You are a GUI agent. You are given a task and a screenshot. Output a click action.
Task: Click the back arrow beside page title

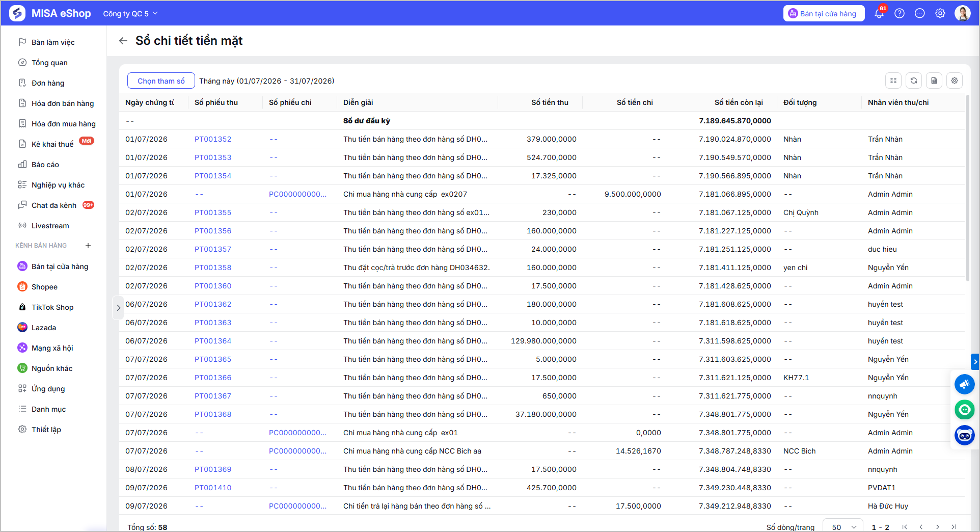[x=123, y=41]
